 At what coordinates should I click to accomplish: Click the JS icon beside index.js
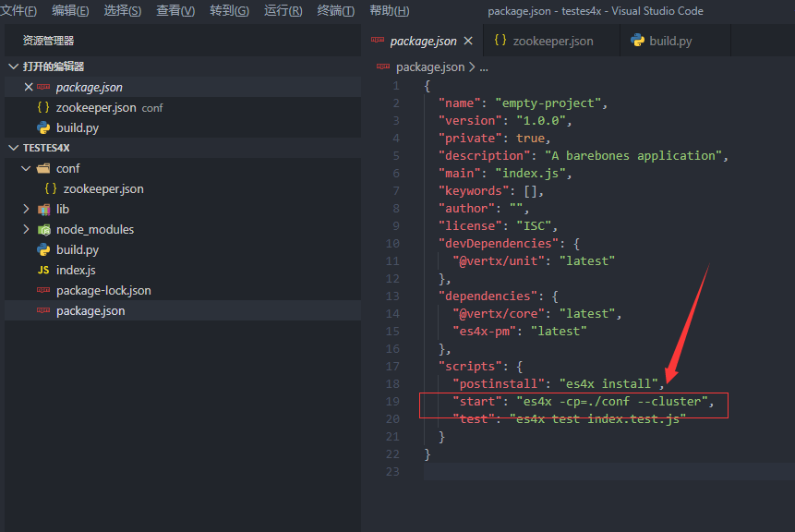coord(43,270)
